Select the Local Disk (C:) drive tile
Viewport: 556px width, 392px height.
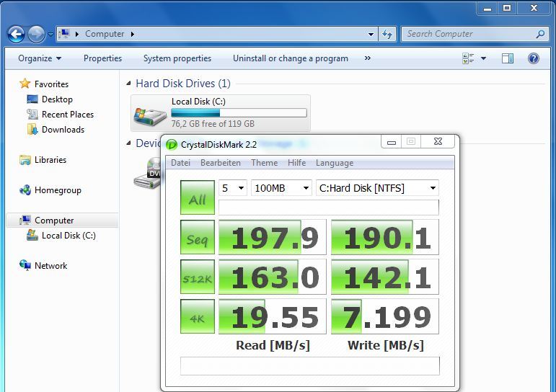[x=221, y=113]
